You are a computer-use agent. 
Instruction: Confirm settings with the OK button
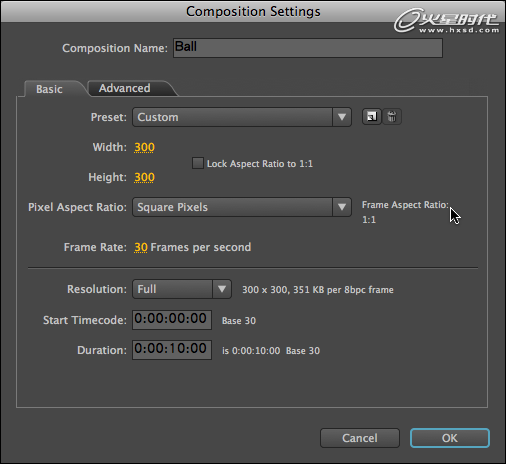point(450,438)
